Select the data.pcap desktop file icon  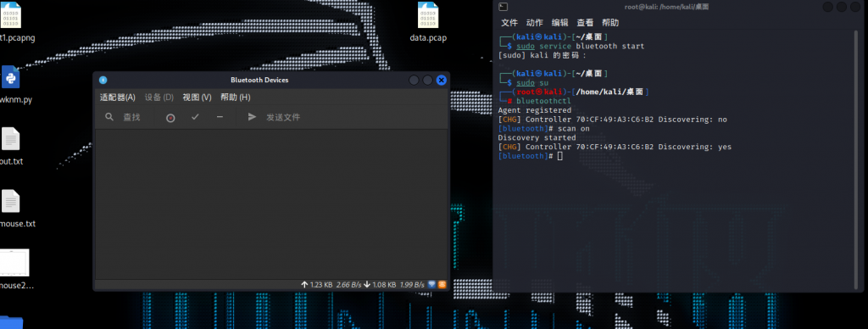(x=428, y=15)
